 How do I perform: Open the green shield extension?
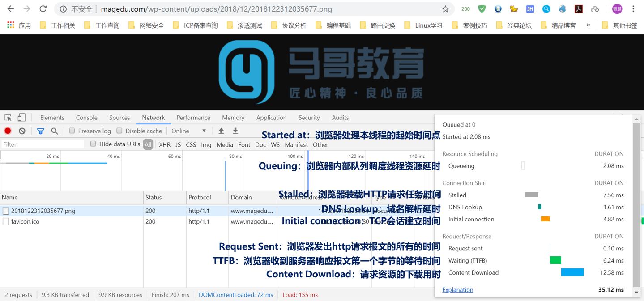pos(482,9)
